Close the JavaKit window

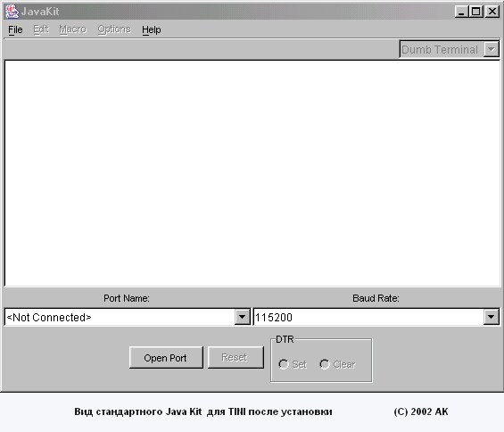click(x=492, y=12)
